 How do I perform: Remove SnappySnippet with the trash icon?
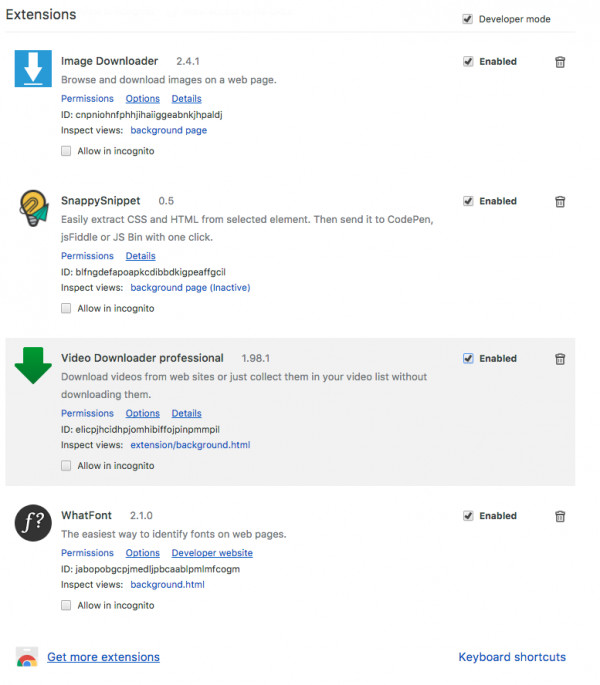(560, 202)
